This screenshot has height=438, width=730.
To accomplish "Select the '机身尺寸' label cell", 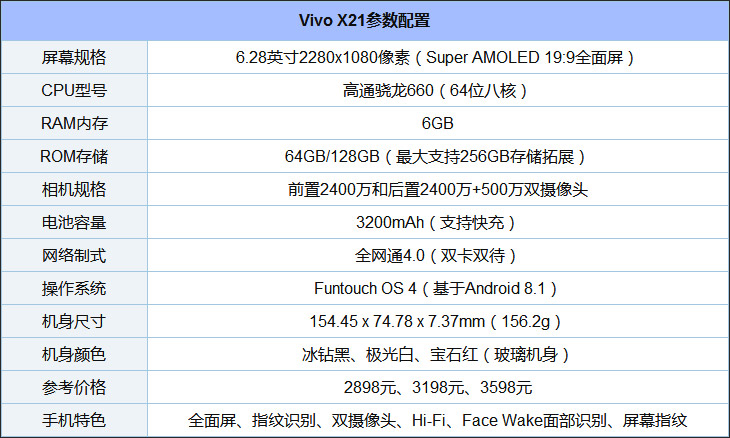I will click(x=74, y=322).
